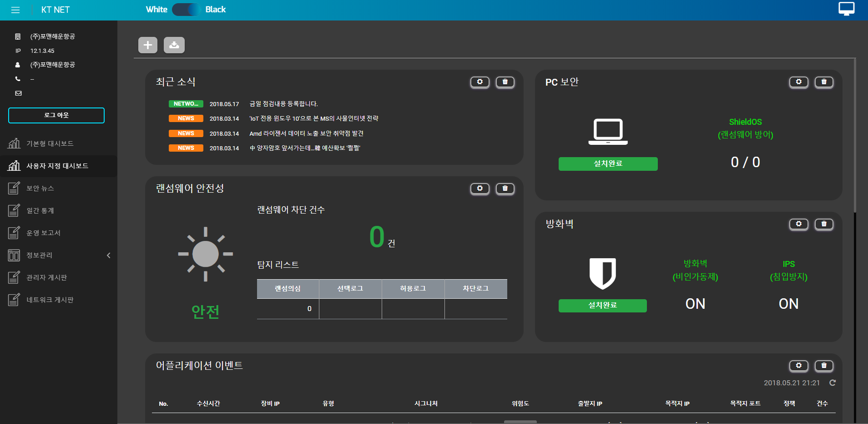Click the page vertical scrollbar
Image resolution: width=868 pixels, height=424 pixels.
coord(855,137)
